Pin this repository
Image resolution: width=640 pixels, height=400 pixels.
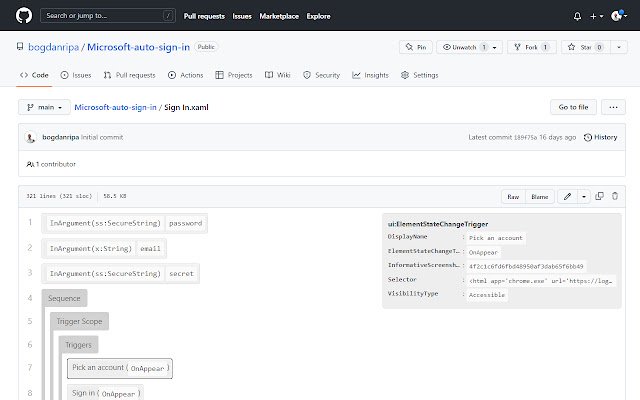pos(416,47)
